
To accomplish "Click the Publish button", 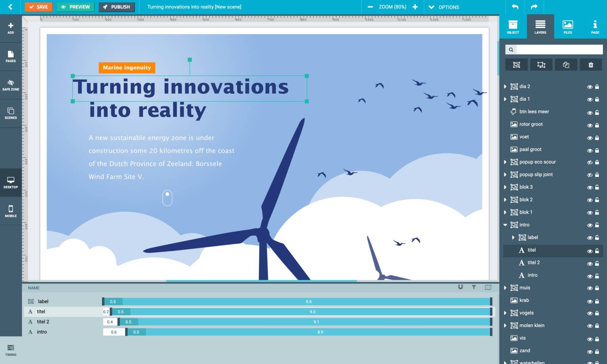I will (x=116, y=7).
